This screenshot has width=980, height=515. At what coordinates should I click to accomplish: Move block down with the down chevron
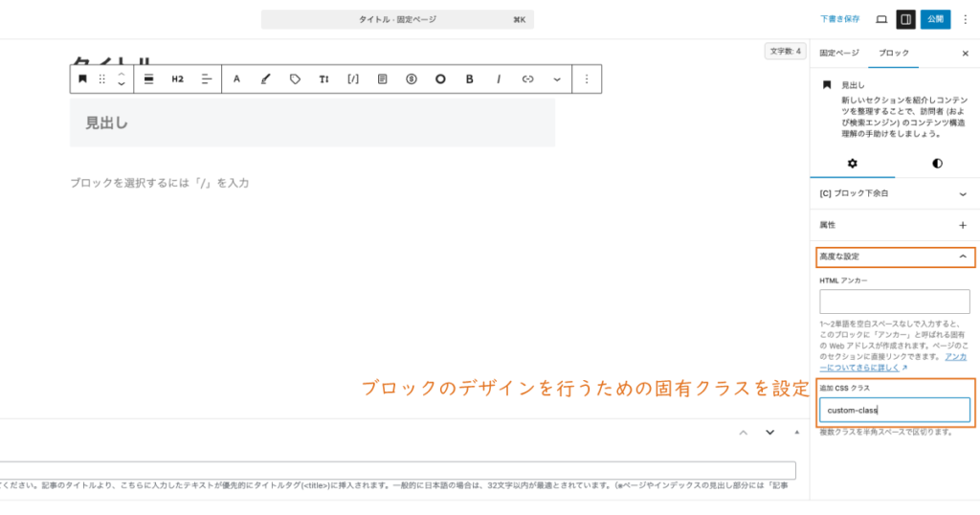coord(122,83)
